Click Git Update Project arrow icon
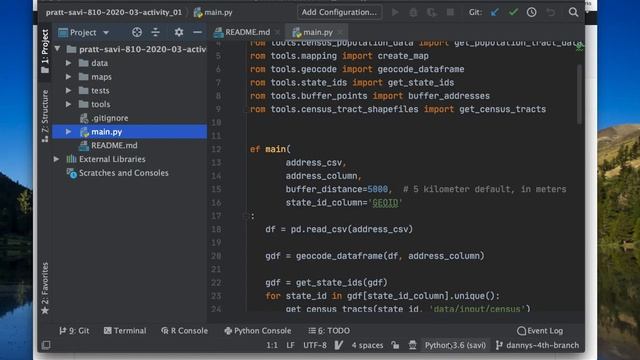 click(x=495, y=12)
